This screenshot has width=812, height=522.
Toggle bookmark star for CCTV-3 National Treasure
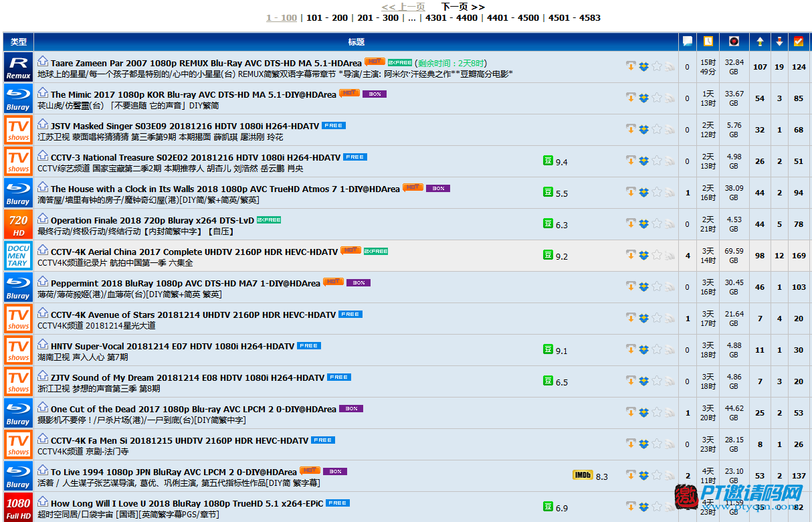click(x=657, y=161)
